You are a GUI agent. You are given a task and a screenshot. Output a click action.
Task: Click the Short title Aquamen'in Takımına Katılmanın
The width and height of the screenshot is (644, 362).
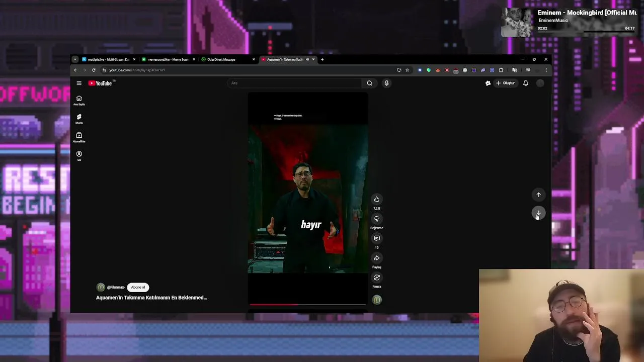[151, 298]
